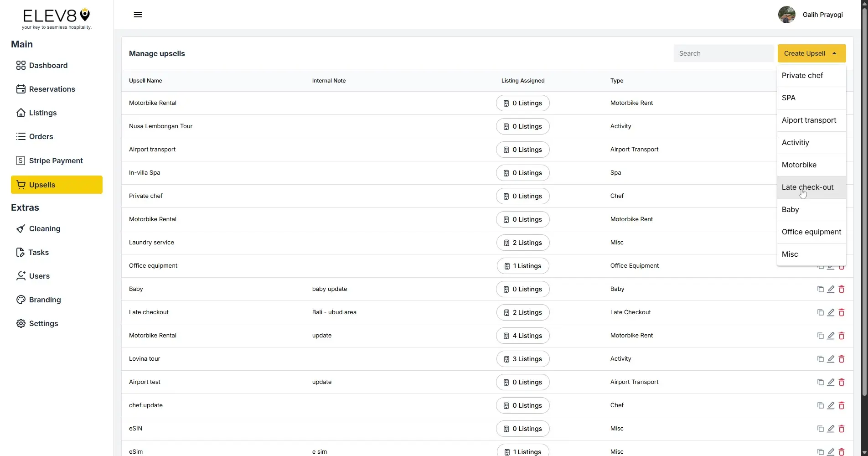Toggle the sidebar with the hamburger icon
868x456 pixels.
pos(138,14)
